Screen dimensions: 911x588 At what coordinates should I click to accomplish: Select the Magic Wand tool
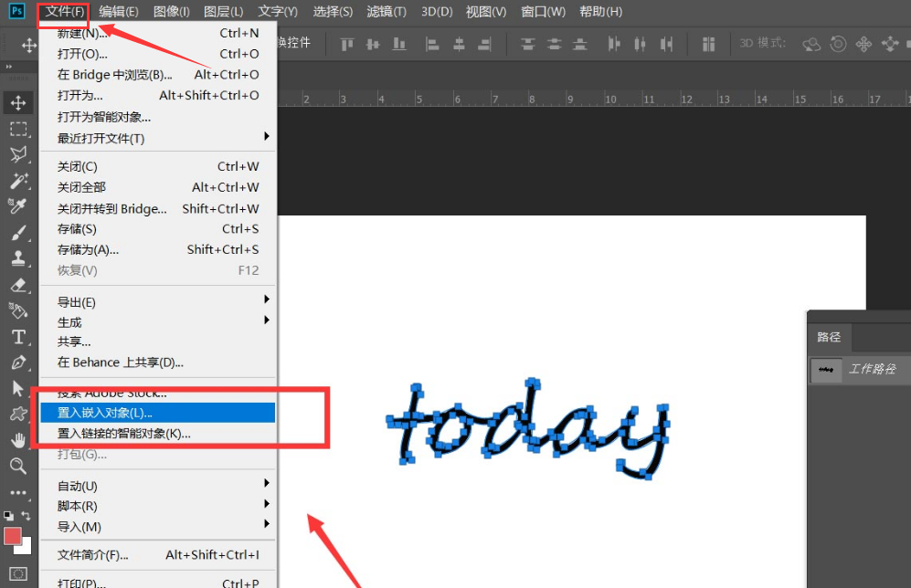point(18,181)
